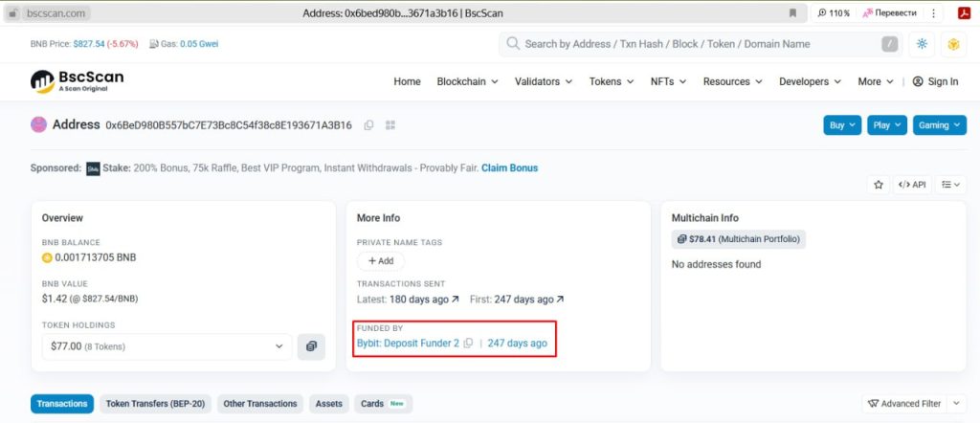Toggle the light/dark theme sun icon
This screenshot has height=423, width=980.
(x=922, y=44)
